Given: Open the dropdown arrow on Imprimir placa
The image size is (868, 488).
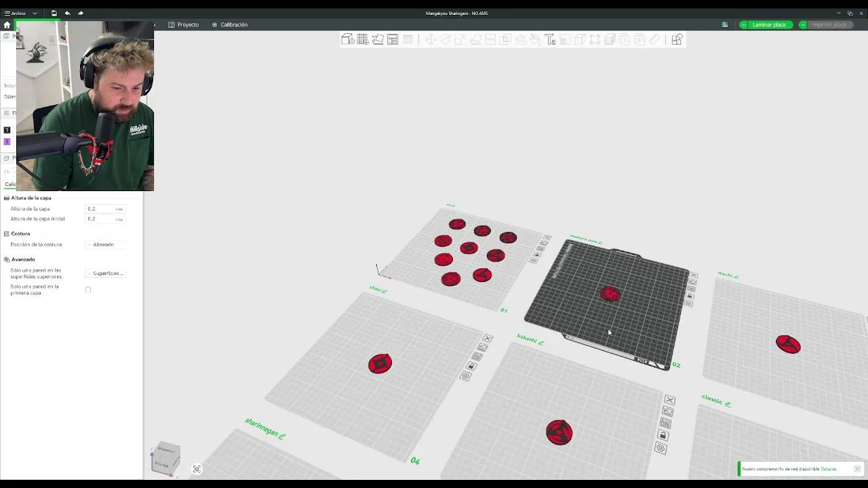Looking at the screenshot, I should pos(803,24).
